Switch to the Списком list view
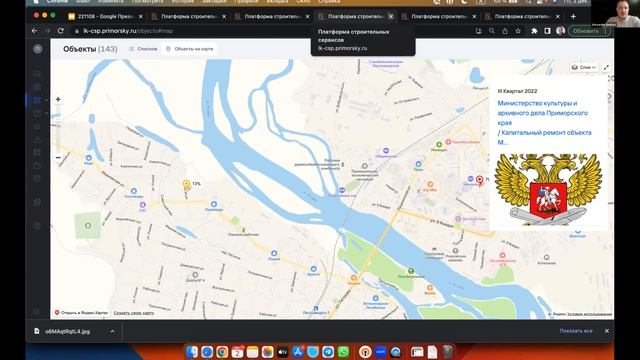The height and width of the screenshot is (360, 640). tap(143, 49)
